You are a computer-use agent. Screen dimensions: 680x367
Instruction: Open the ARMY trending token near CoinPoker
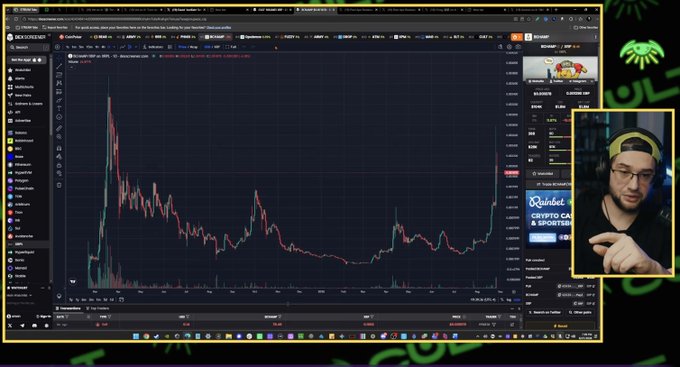tap(131, 37)
